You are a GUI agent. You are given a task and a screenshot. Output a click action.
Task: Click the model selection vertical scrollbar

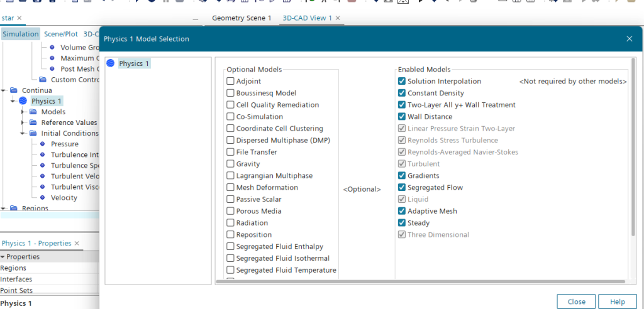coord(632,157)
